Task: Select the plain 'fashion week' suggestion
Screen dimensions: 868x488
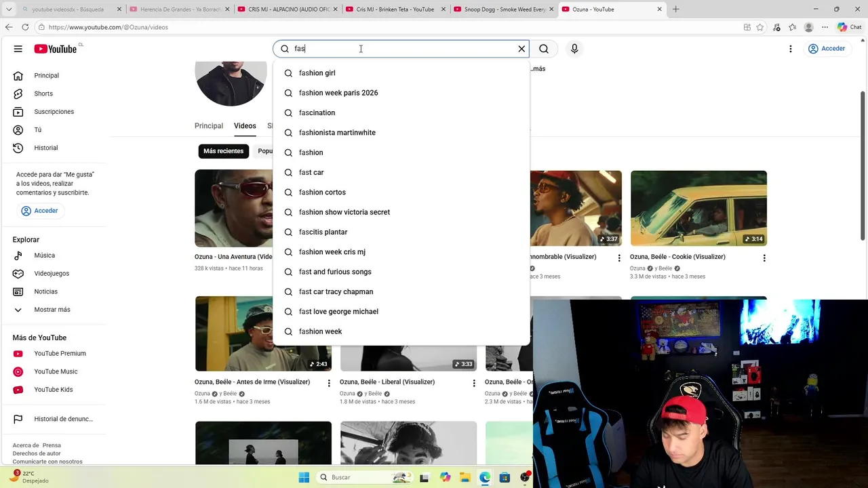Action: click(x=401, y=331)
